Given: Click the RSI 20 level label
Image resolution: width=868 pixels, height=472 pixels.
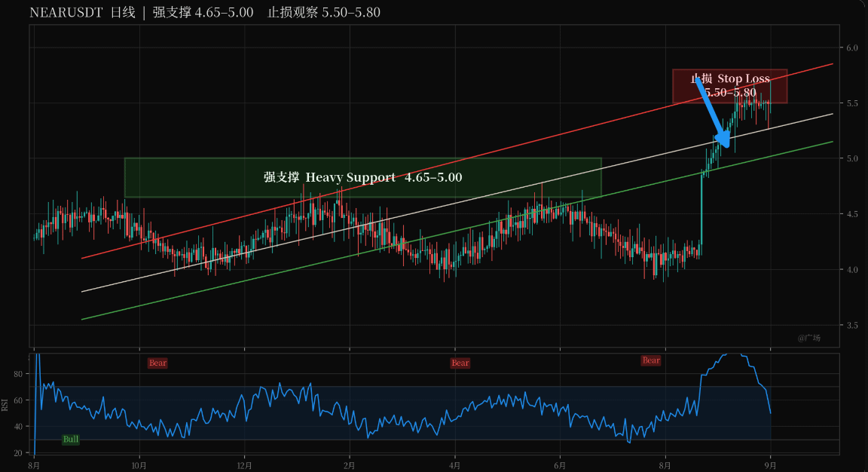Looking at the screenshot, I should tap(18, 452).
